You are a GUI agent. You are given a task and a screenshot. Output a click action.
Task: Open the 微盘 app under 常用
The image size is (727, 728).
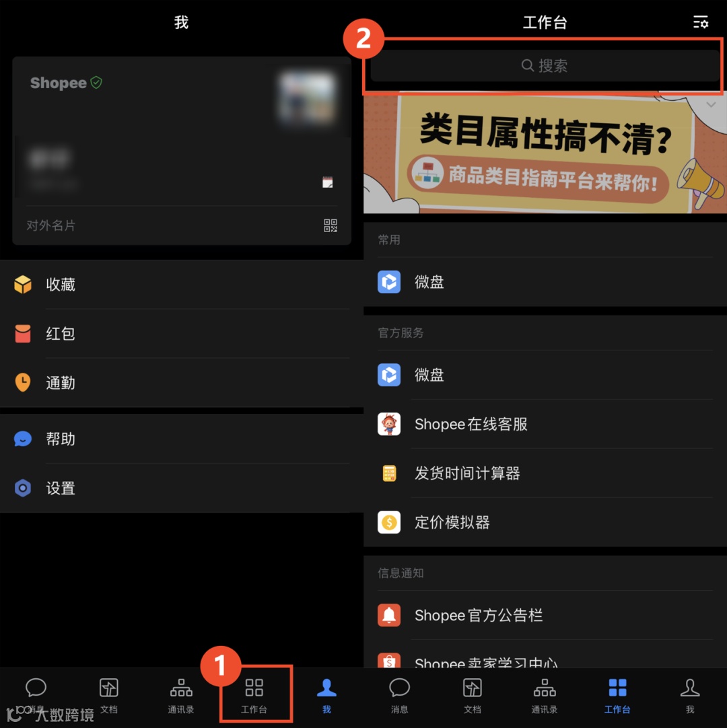pyautogui.click(x=429, y=281)
